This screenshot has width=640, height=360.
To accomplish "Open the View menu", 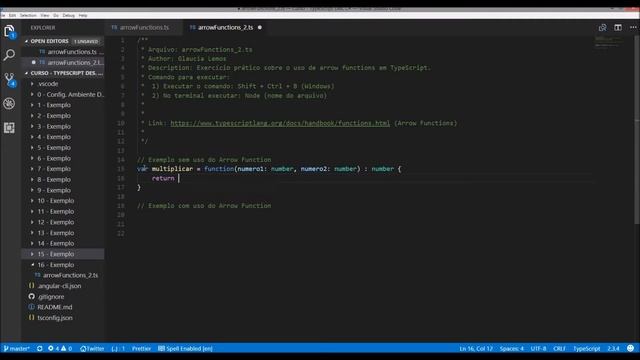I will (x=44, y=15).
